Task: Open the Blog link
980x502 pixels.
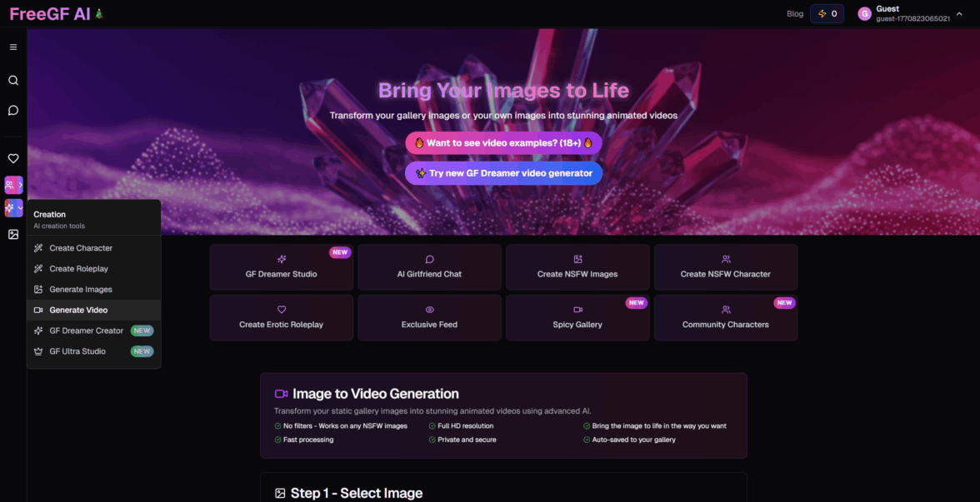Action: [x=795, y=13]
